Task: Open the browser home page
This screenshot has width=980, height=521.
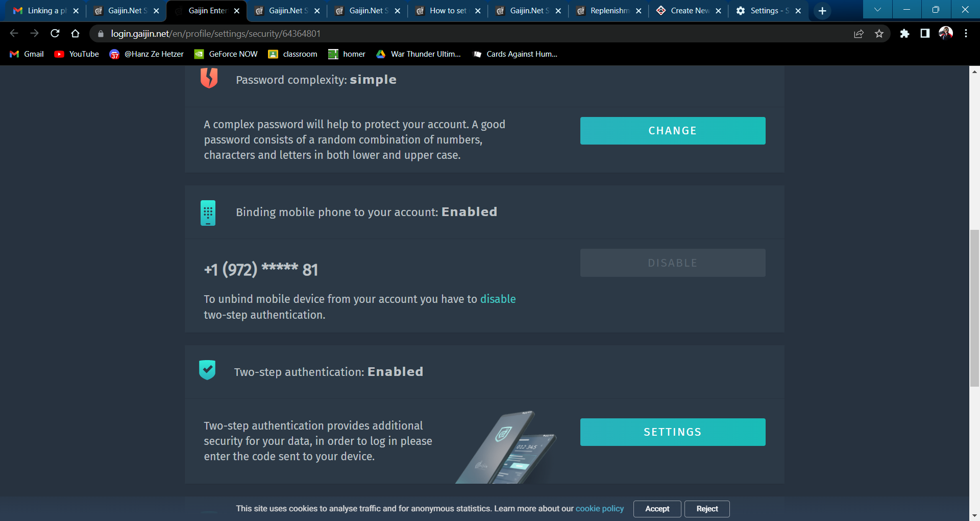Action: tap(76, 33)
